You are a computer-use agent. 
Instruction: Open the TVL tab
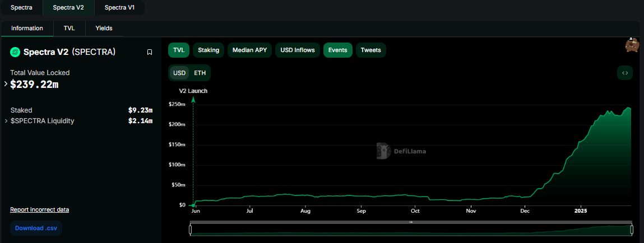pyautogui.click(x=70, y=29)
